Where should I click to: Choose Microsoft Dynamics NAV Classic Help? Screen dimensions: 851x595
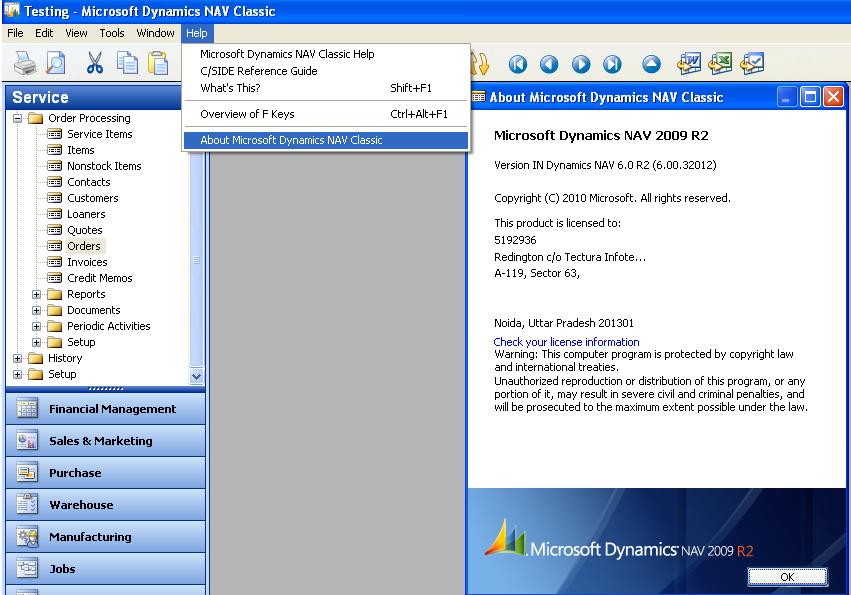click(x=326, y=54)
